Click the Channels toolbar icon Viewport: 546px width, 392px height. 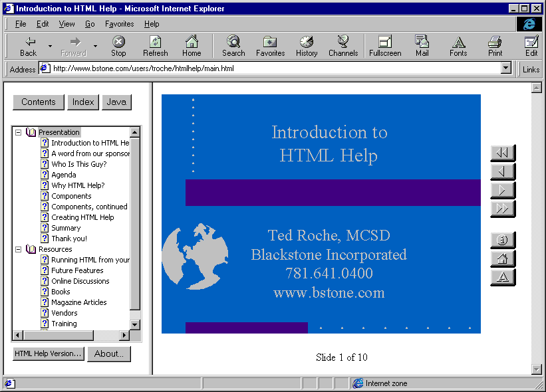343,46
